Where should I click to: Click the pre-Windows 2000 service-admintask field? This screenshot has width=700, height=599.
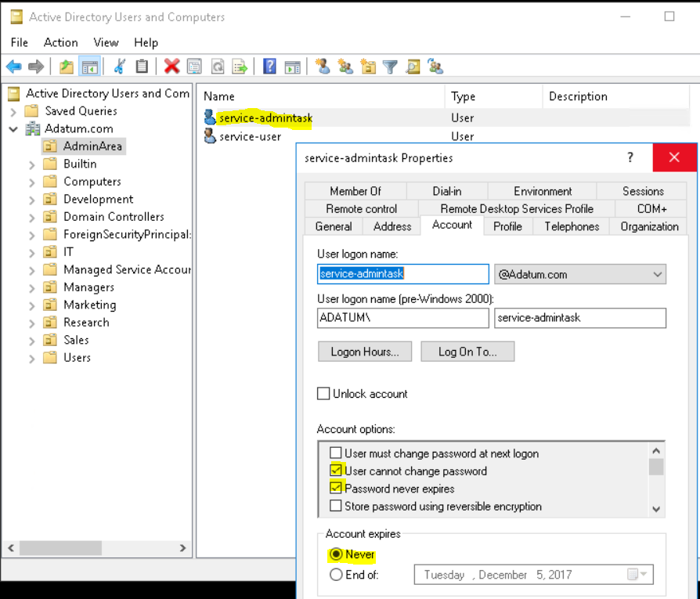[x=580, y=318]
